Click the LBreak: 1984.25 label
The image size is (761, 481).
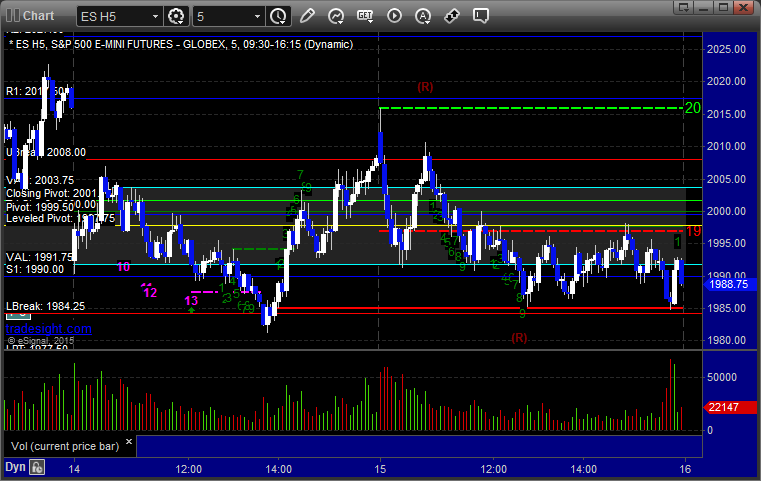coord(46,306)
